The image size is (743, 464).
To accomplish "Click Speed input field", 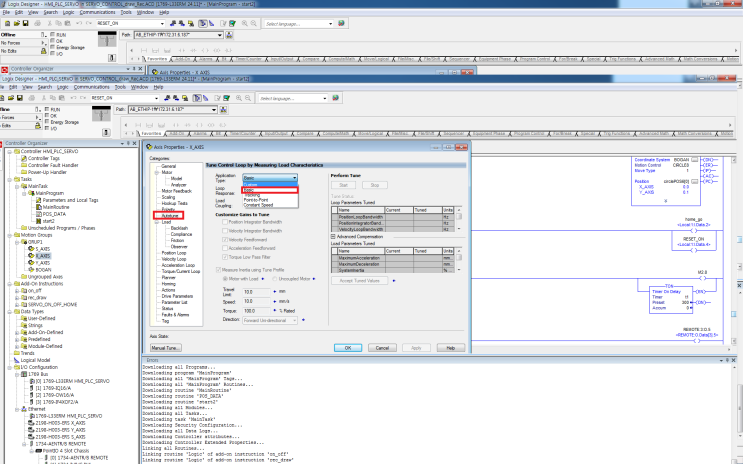I will click(257, 301).
